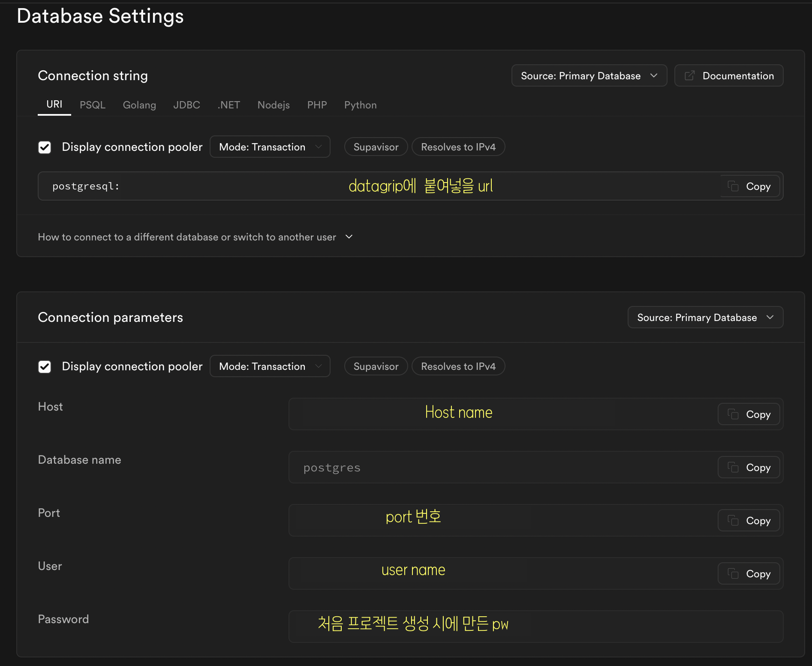Click Resolves to IPv4 badge in Connection string
812x666 pixels.
point(458,147)
